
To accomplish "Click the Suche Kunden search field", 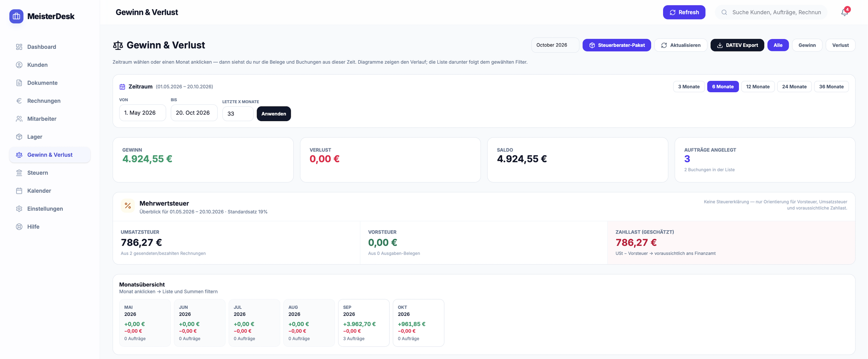I will click(x=771, y=12).
